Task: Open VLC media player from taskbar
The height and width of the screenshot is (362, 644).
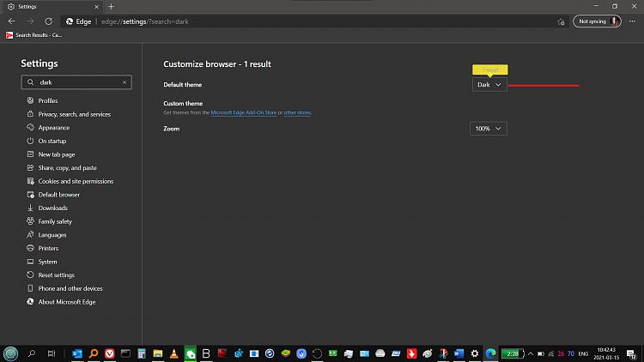Action: coord(173,353)
